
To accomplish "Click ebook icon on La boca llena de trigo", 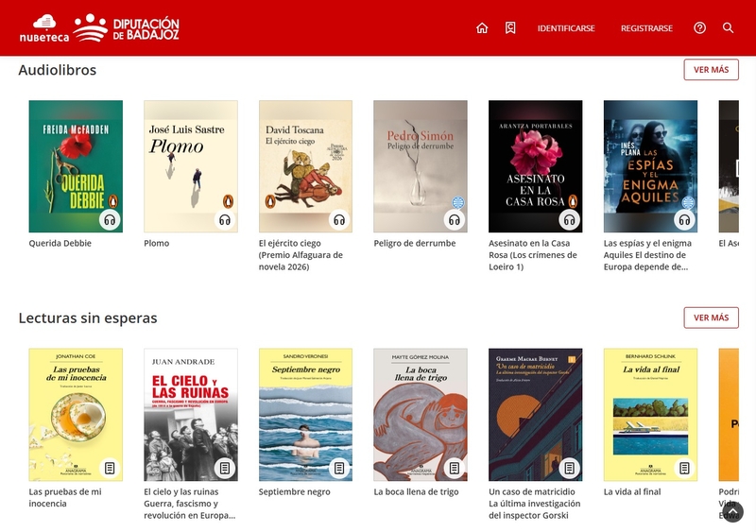I will [455, 468].
